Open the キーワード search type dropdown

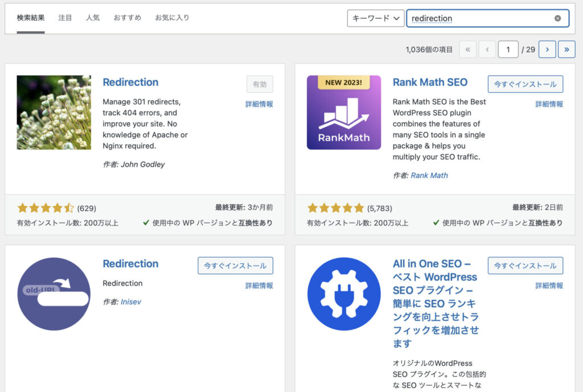tap(376, 18)
